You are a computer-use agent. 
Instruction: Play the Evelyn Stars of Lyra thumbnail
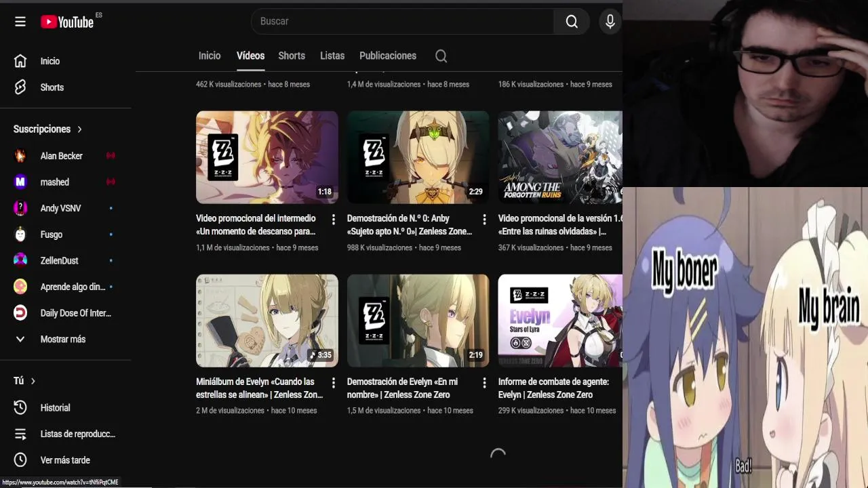(560, 321)
